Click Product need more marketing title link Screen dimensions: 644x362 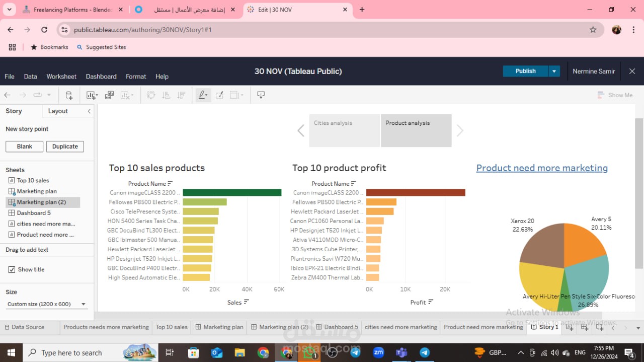point(542,168)
